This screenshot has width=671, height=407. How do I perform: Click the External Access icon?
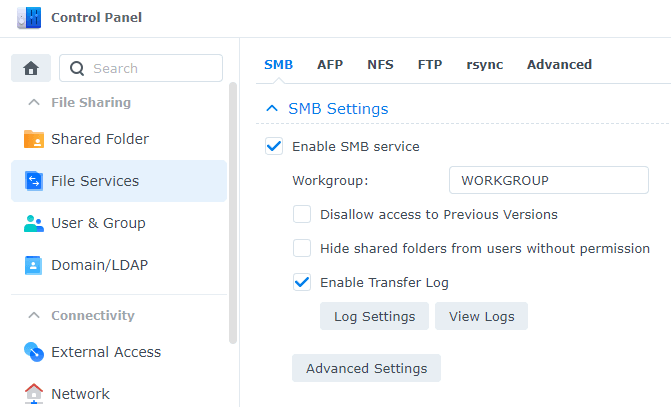33,352
